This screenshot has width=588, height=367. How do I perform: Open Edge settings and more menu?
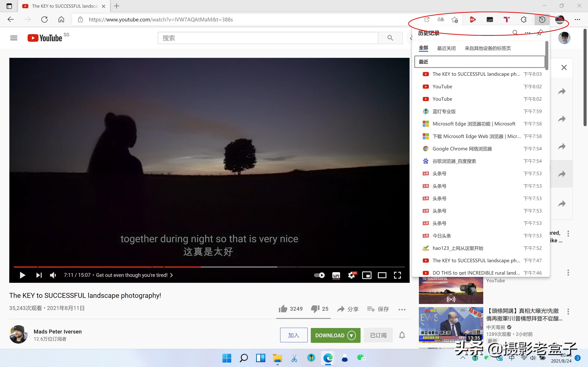577,19
